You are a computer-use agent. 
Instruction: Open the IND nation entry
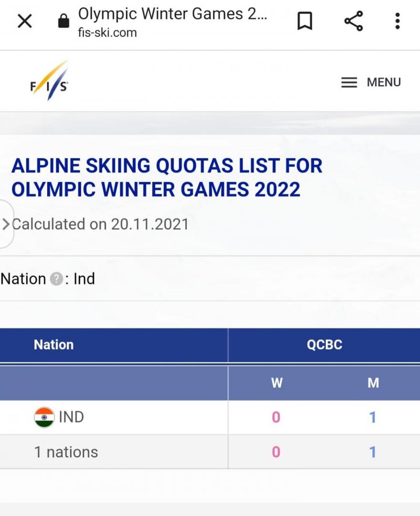point(71,417)
